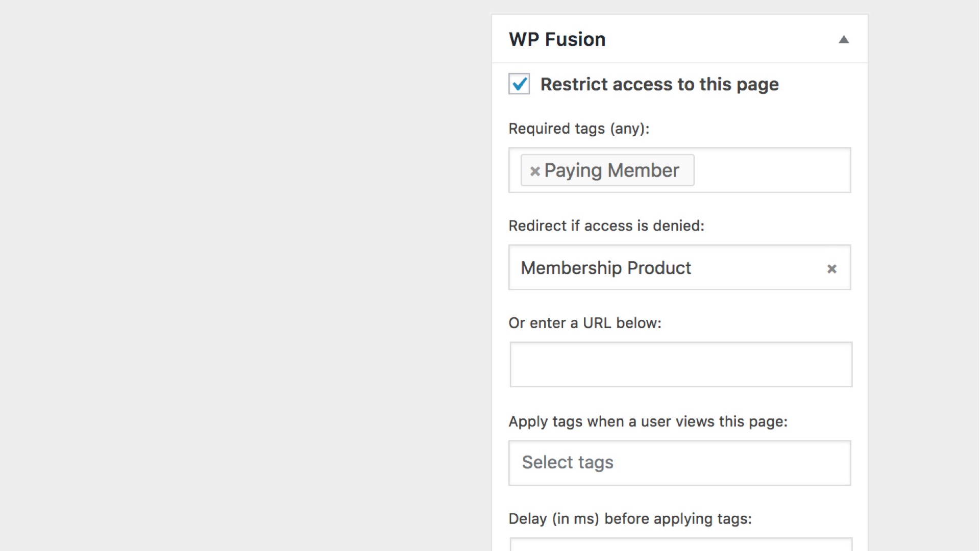Select the Paying Member tag chip text
980x551 pixels.
tap(611, 170)
